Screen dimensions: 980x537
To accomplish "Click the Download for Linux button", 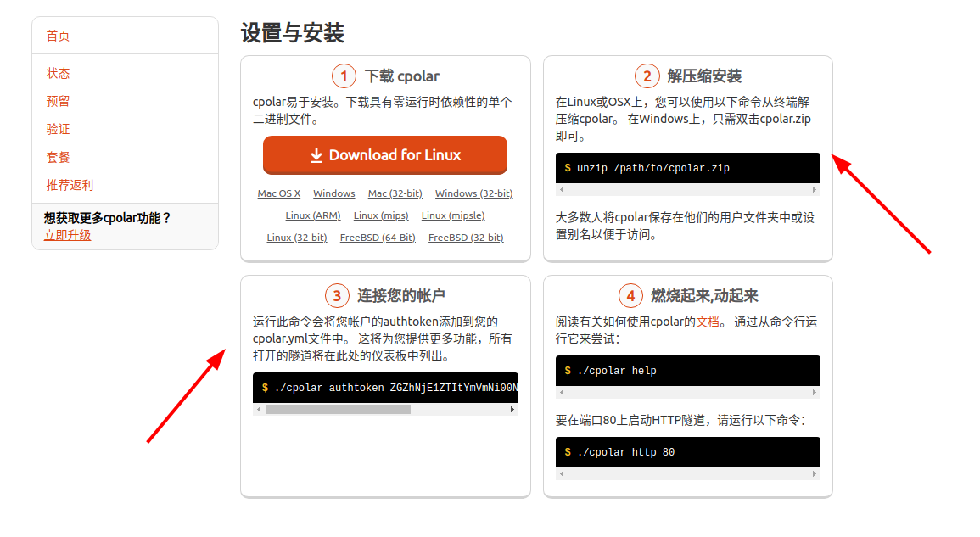I will point(385,155).
